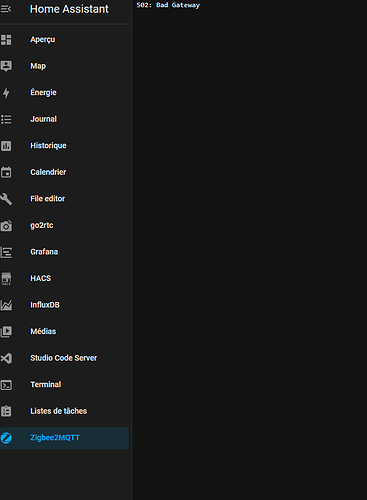Click the Home Assistant title
This screenshot has width=367, height=500.
click(69, 9)
